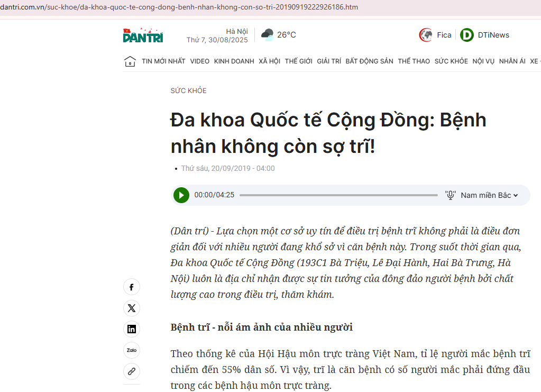Share article via Zalo icon

[132, 350]
